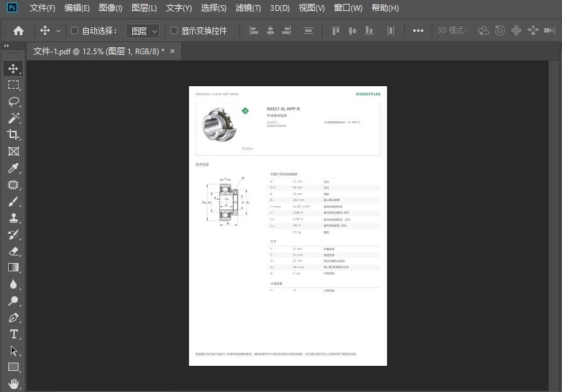Click the 3D pan object icon
Image resolution: width=562 pixels, height=392 pixels.
(516, 31)
